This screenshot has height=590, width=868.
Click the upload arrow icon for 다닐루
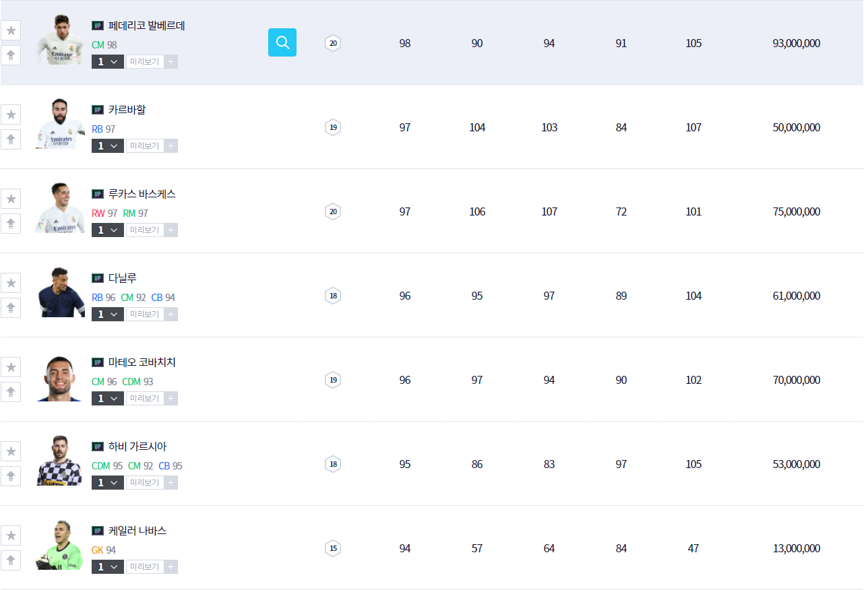pos(11,308)
